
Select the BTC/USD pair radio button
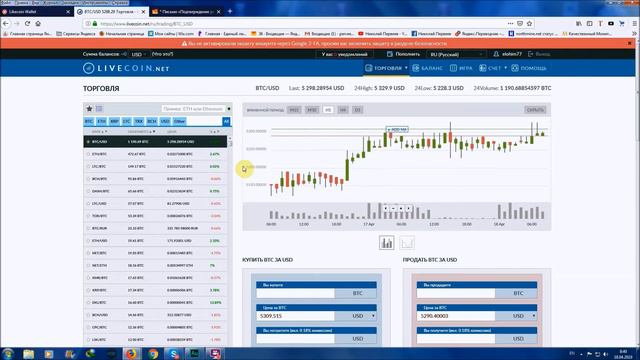[x=88, y=142]
